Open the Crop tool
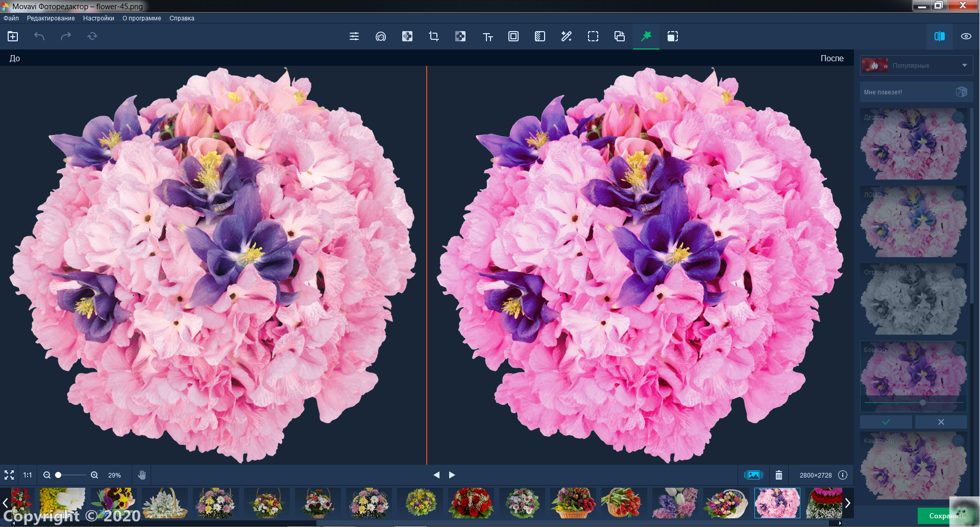 (x=434, y=36)
